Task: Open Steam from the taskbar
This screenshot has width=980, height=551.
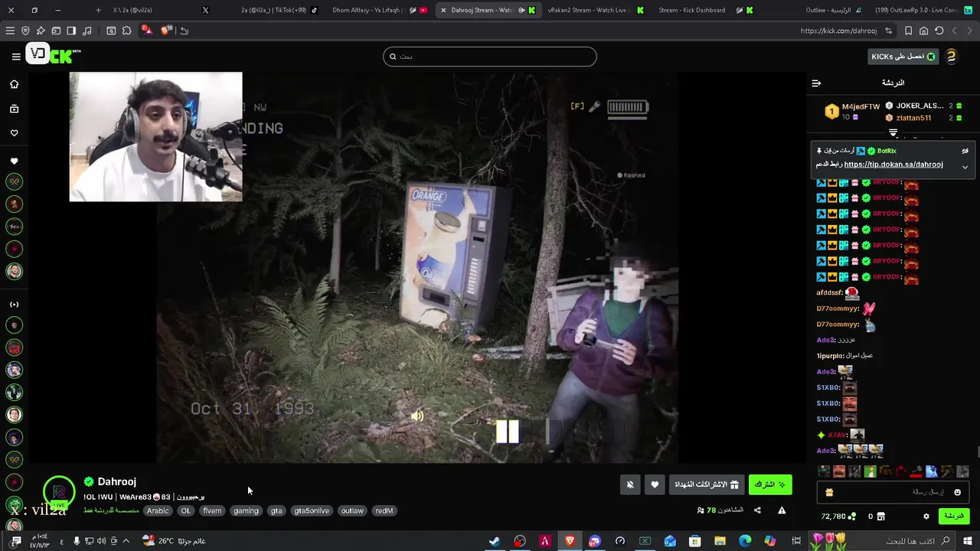Action: (495, 541)
